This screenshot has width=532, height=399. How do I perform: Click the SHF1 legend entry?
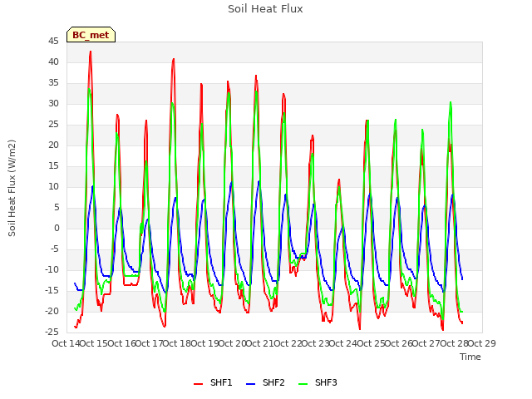tap(213, 382)
